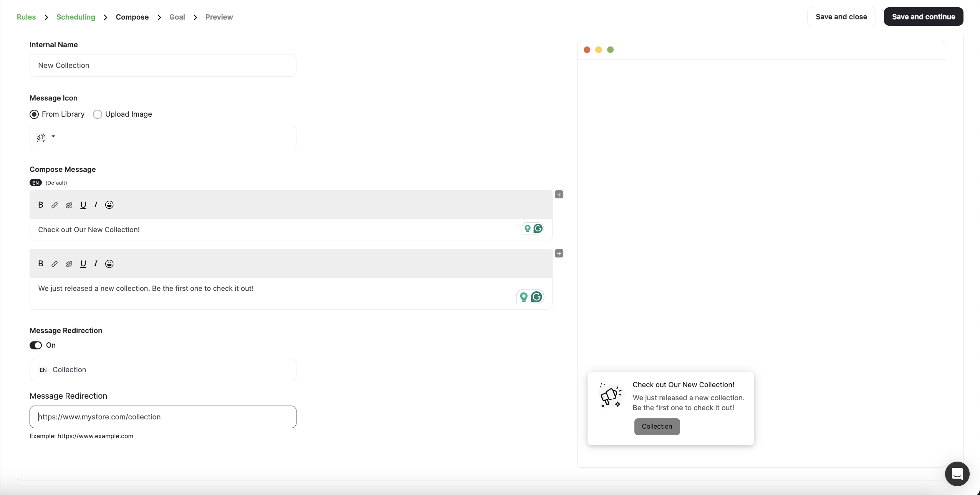
Task: Click Save and close
Action: [841, 16]
